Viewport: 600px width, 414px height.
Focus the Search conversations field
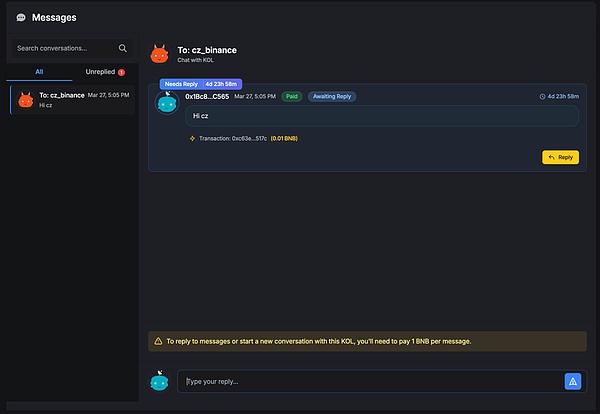coord(65,48)
